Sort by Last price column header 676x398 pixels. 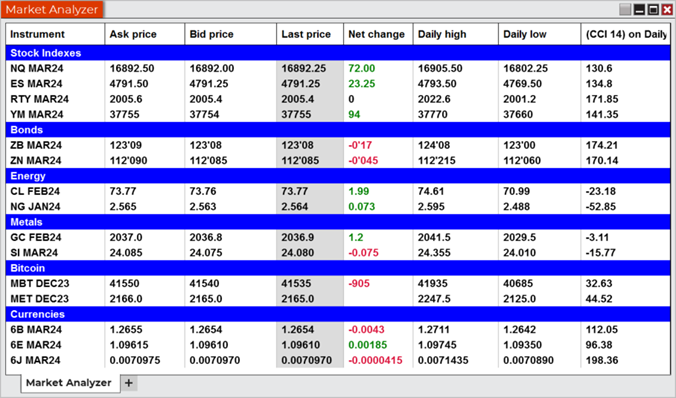click(x=310, y=34)
